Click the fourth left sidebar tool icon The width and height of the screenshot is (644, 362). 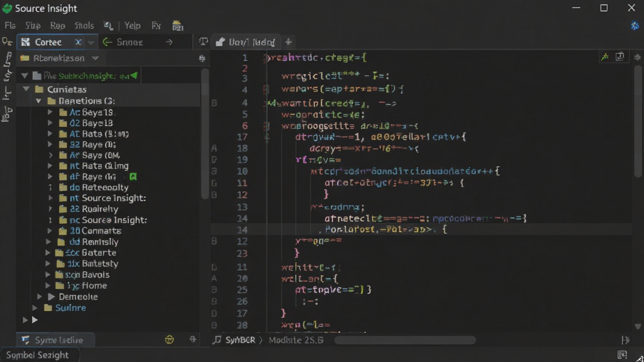pyautogui.click(x=8, y=114)
